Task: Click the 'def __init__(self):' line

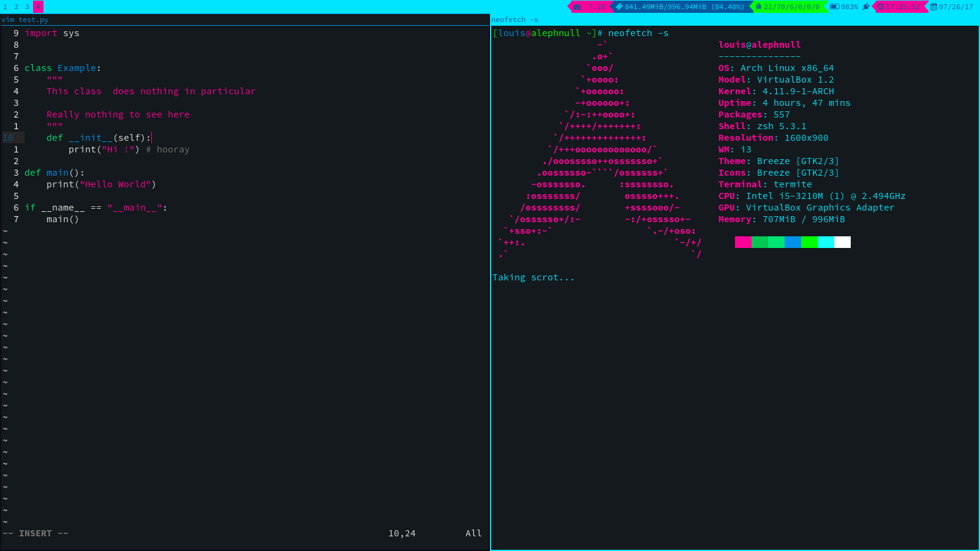Action: [99, 138]
